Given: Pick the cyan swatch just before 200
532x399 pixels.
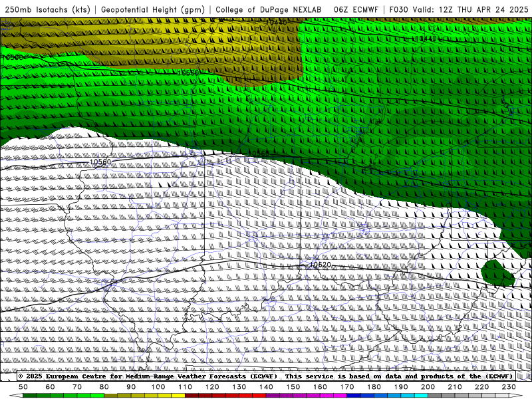Looking at the screenshot, I should pyautogui.click(x=421, y=396).
